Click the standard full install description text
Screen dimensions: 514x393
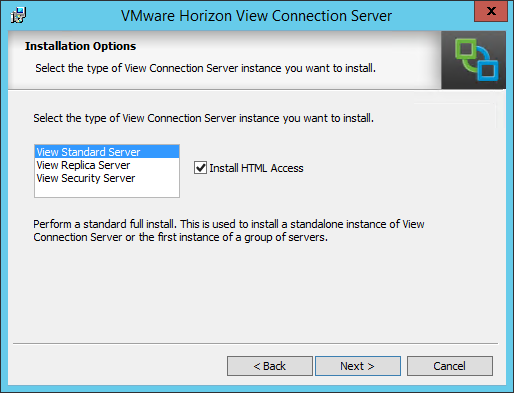(229, 230)
